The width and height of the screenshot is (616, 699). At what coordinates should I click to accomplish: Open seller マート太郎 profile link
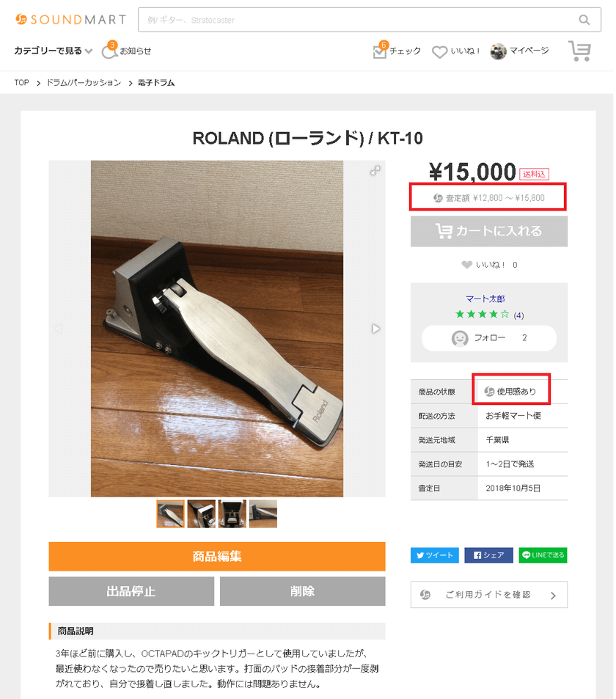click(485, 299)
